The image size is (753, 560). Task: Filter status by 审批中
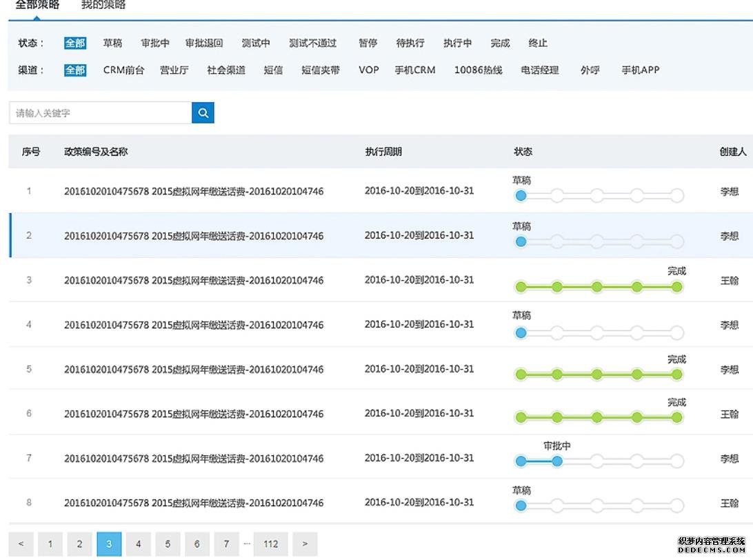[x=155, y=43]
